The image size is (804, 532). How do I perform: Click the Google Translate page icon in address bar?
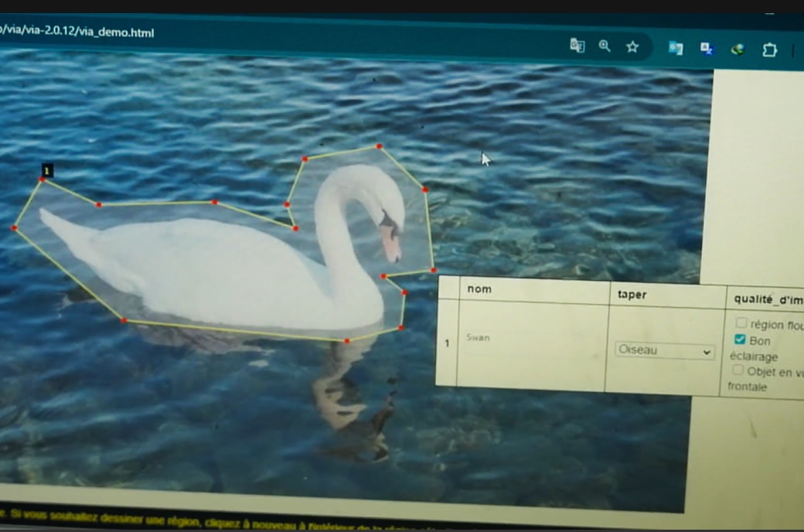(x=577, y=46)
